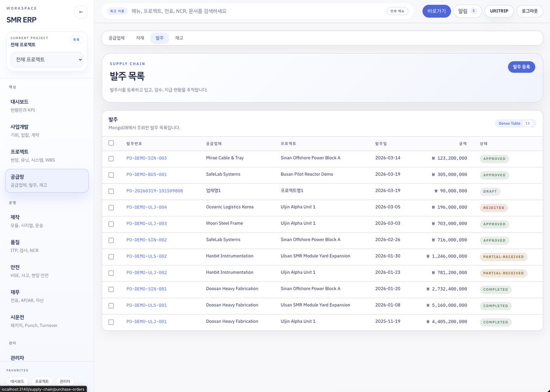Click the 바로가기 button

pyautogui.click(x=436, y=11)
